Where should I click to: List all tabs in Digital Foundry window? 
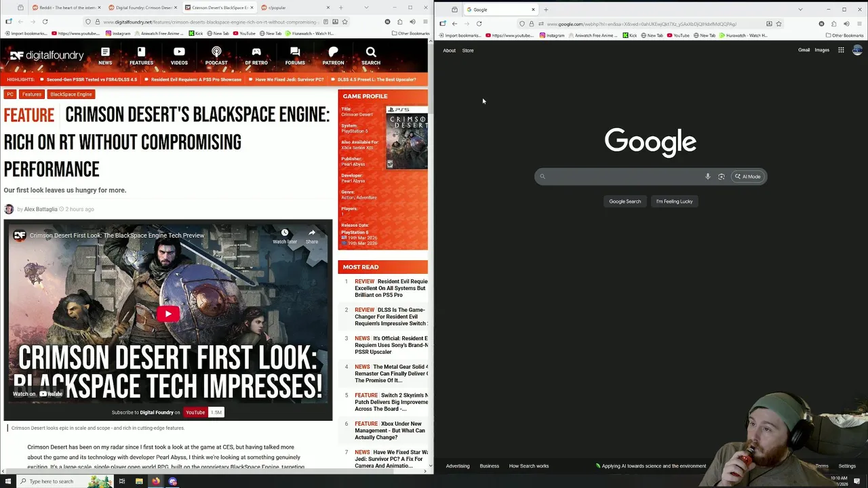[x=367, y=7]
